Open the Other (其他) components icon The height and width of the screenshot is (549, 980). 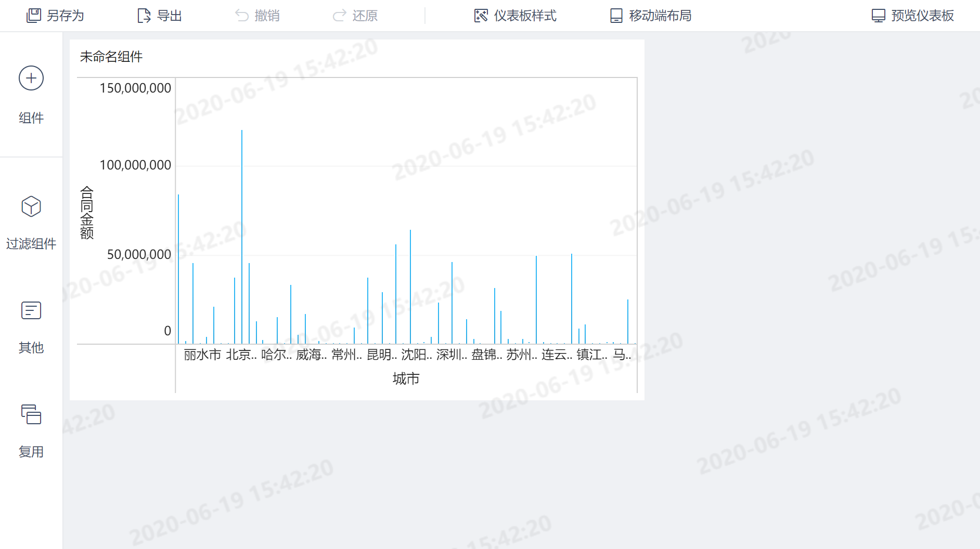(x=31, y=310)
